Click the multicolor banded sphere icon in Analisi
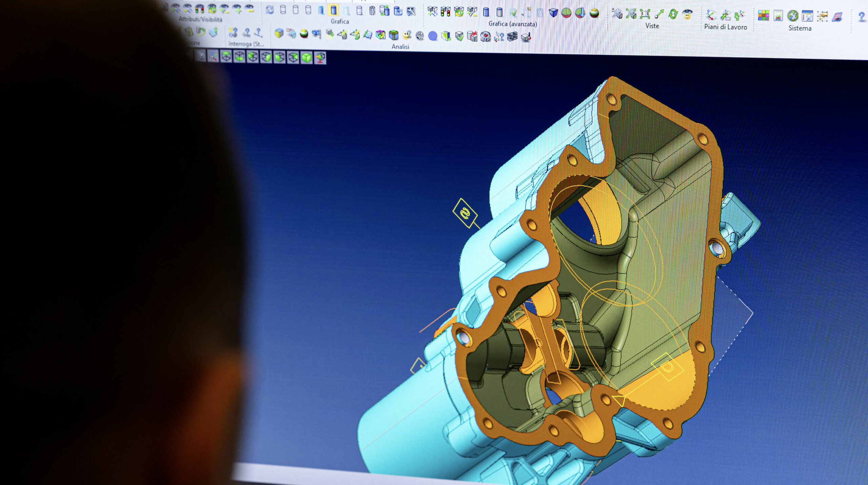Image resolution: width=868 pixels, height=485 pixels. (x=304, y=34)
